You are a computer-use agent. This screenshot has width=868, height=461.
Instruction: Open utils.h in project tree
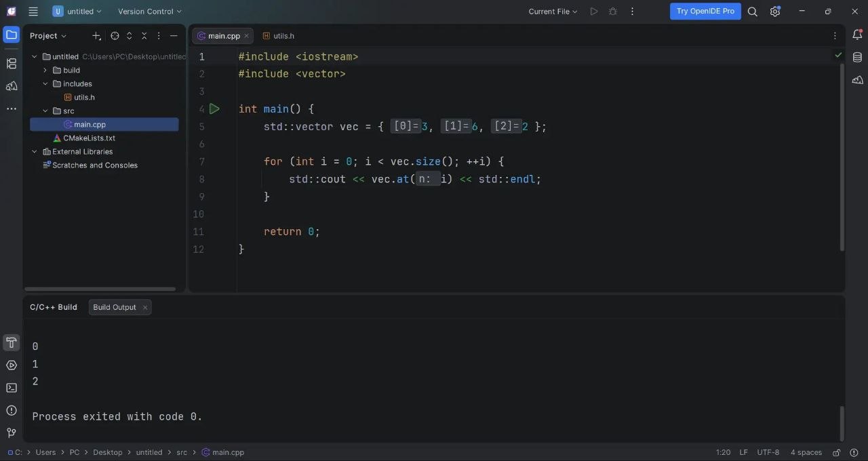(84, 98)
